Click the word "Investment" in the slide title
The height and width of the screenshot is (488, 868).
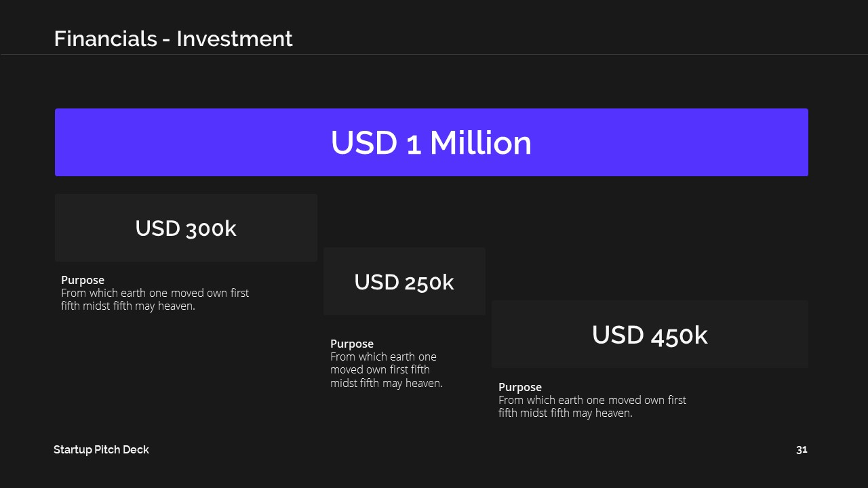pos(235,39)
